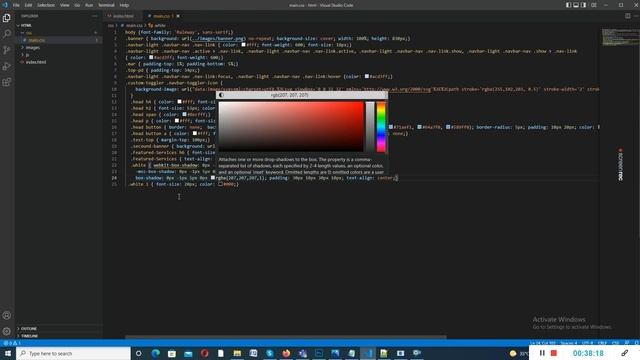Click the #000 color swatch on last line
Image resolution: width=640 pixels, height=360 pixels.
point(220,184)
